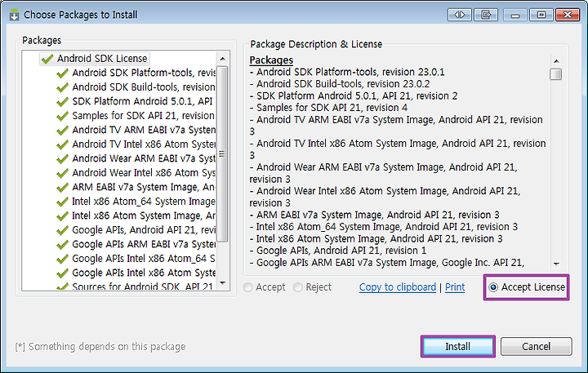588x373 pixels.
Task: Click checkmark next to Intel x86 Atom System Image
Action: click(62, 216)
